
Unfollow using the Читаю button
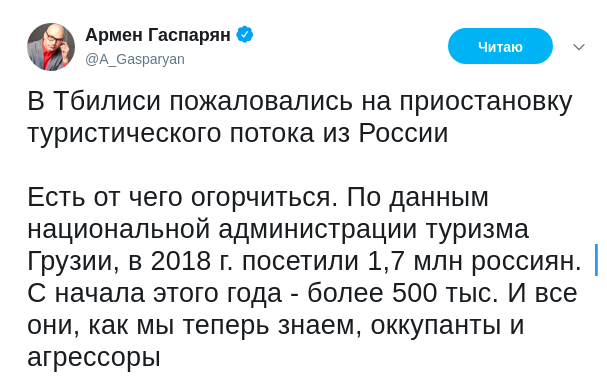(500, 46)
